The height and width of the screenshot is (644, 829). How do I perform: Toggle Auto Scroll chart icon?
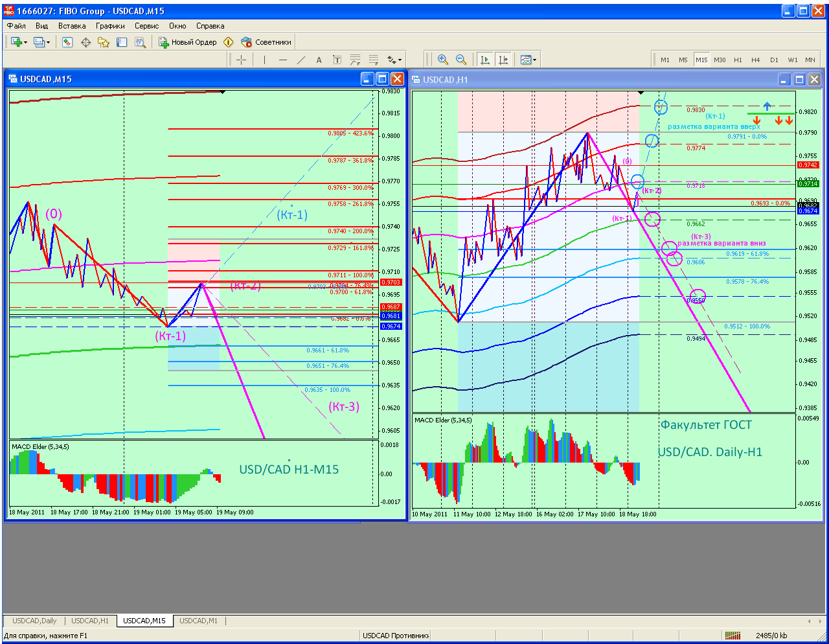484,60
